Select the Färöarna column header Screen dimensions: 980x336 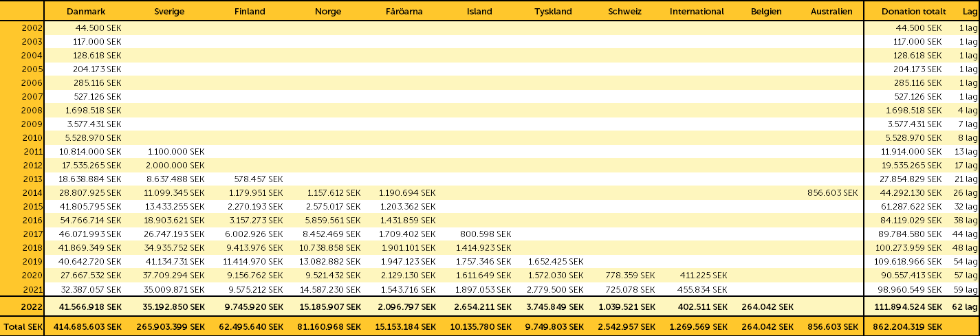[x=404, y=12]
